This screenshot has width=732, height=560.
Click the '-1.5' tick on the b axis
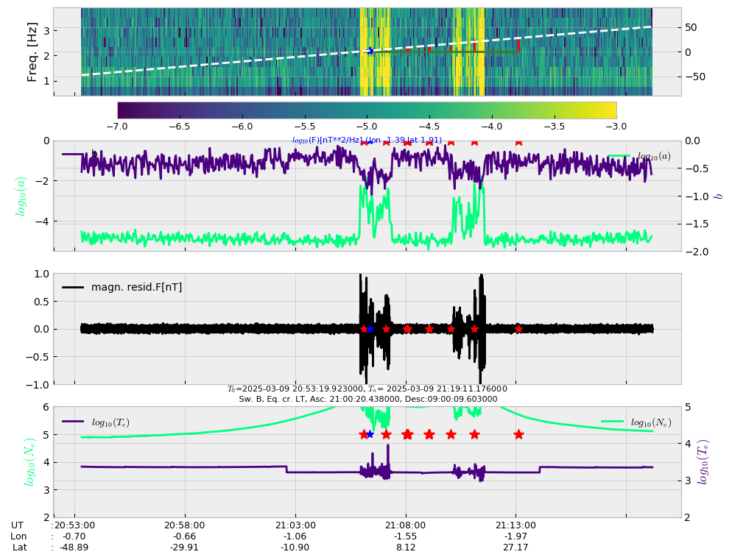(x=697, y=224)
